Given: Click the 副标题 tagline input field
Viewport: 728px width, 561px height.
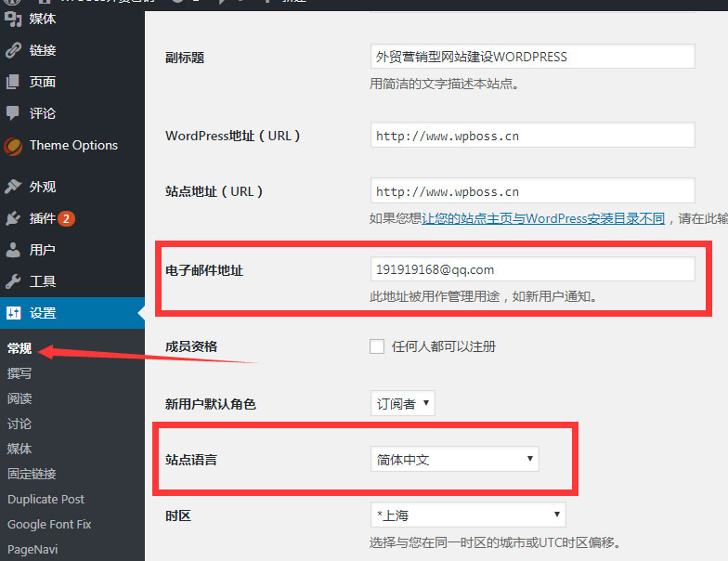Looking at the screenshot, I should click(533, 57).
